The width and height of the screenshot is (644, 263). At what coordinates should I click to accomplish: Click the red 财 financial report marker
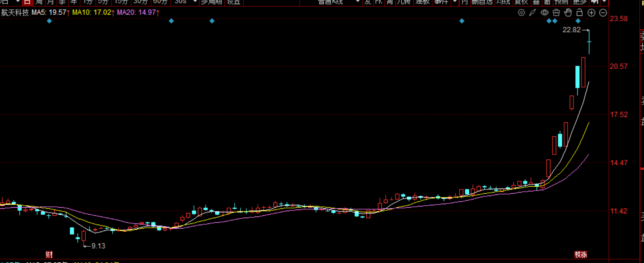click(49, 254)
